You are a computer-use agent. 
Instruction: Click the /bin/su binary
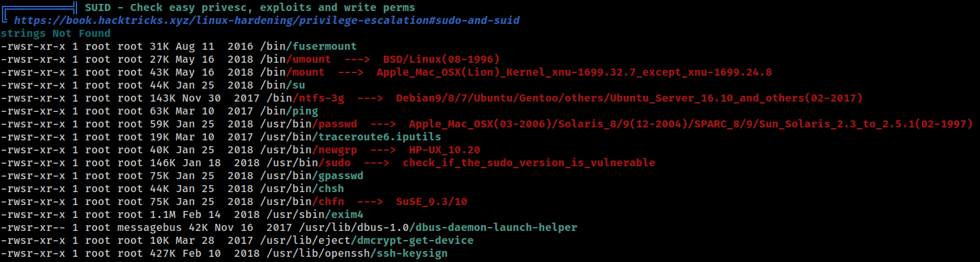[x=283, y=85]
